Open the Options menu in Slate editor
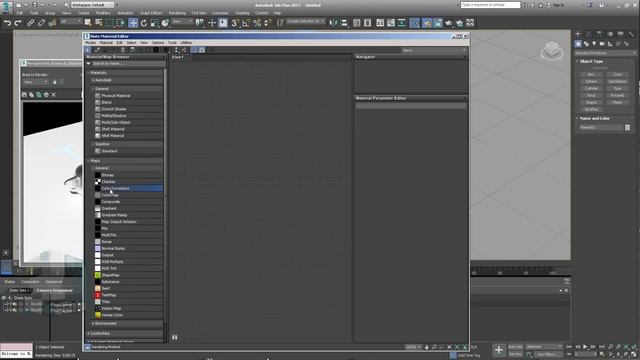The width and height of the screenshot is (640, 360). 158,42
